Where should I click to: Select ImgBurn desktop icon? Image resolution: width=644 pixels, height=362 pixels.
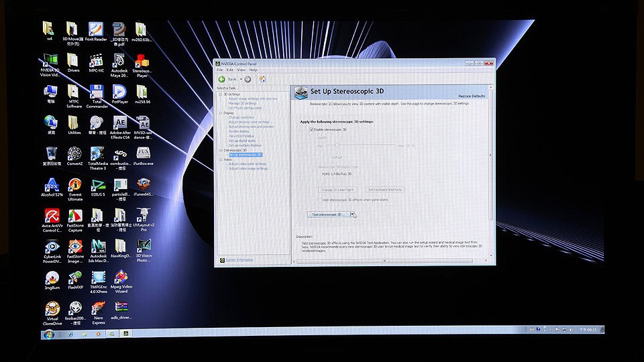[x=52, y=280]
